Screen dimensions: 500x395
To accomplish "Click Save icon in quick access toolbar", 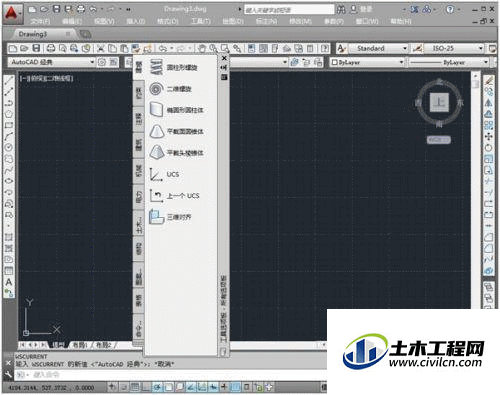I will click(x=57, y=9).
